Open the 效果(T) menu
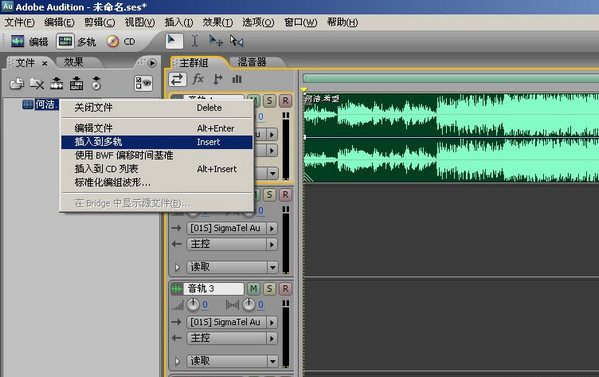Image resolution: width=599 pixels, height=377 pixels. [x=218, y=22]
